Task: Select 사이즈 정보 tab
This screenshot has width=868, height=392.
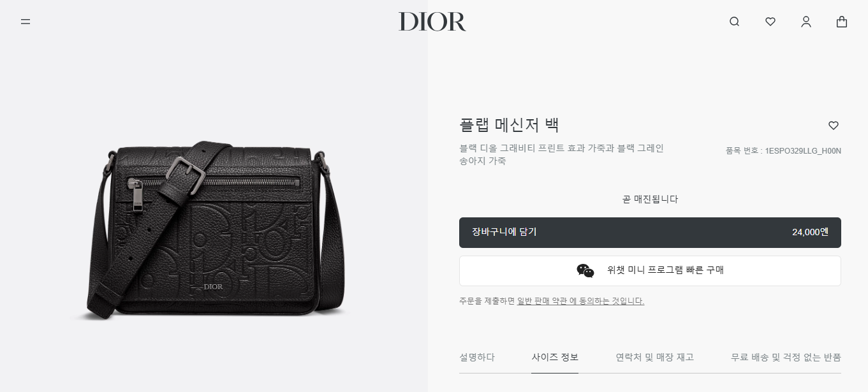Action: click(x=555, y=358)
